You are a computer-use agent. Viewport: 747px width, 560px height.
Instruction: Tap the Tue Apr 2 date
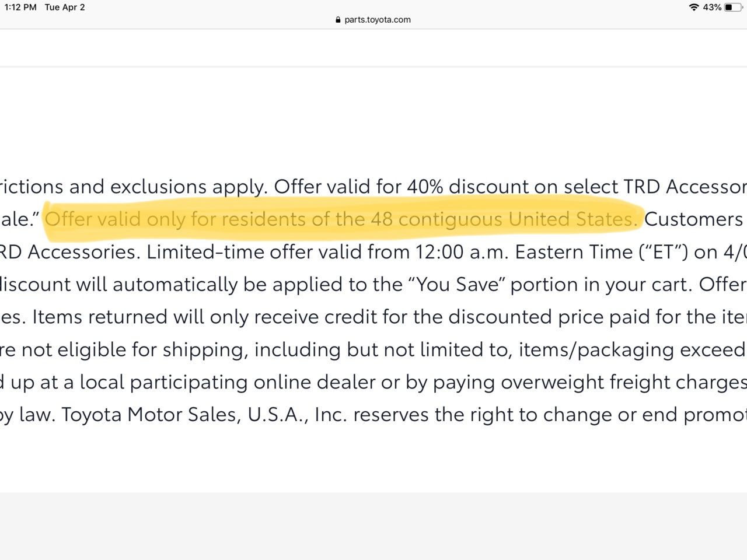pyautogui.click(x=65, y=8)
